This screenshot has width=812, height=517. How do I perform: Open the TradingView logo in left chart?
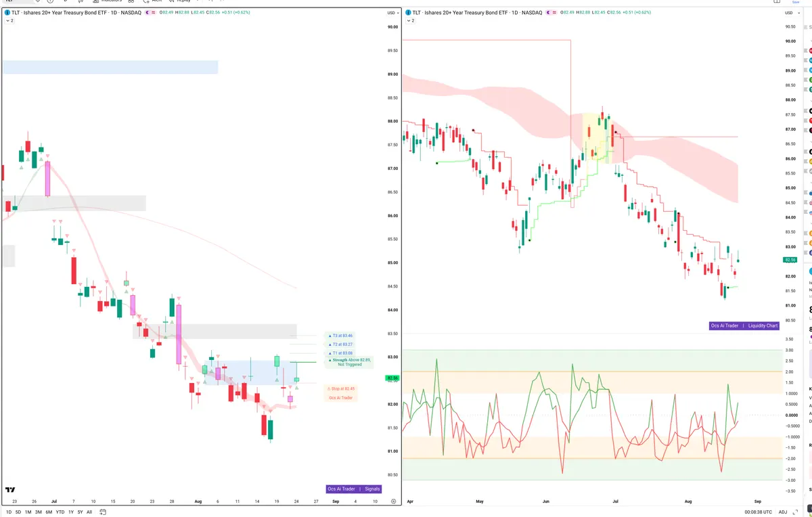(10, 490)
